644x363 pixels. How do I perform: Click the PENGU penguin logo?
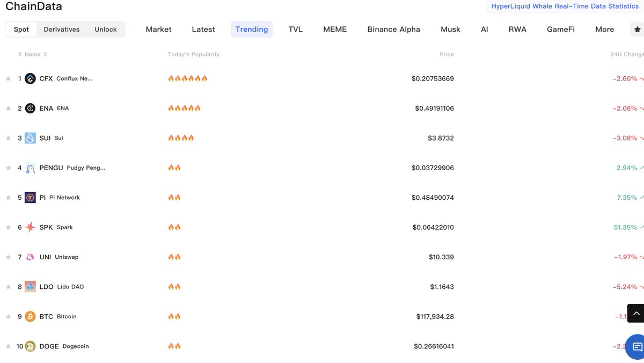[x=30, y=168]
